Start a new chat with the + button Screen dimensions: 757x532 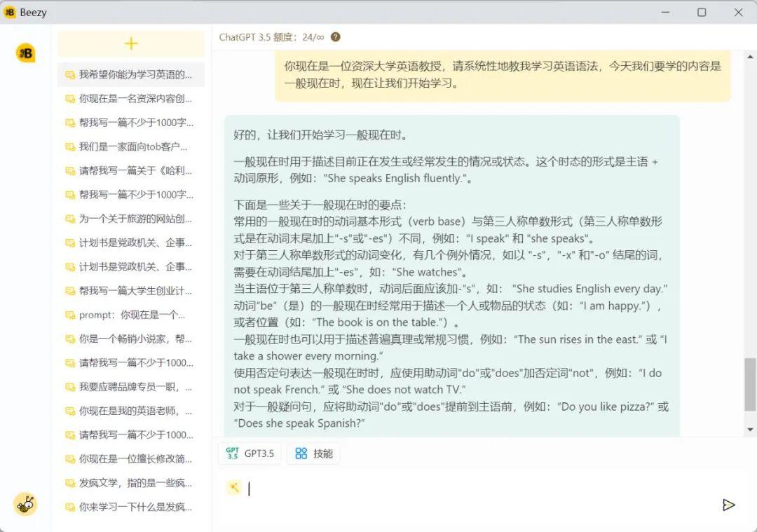[130, 43]
